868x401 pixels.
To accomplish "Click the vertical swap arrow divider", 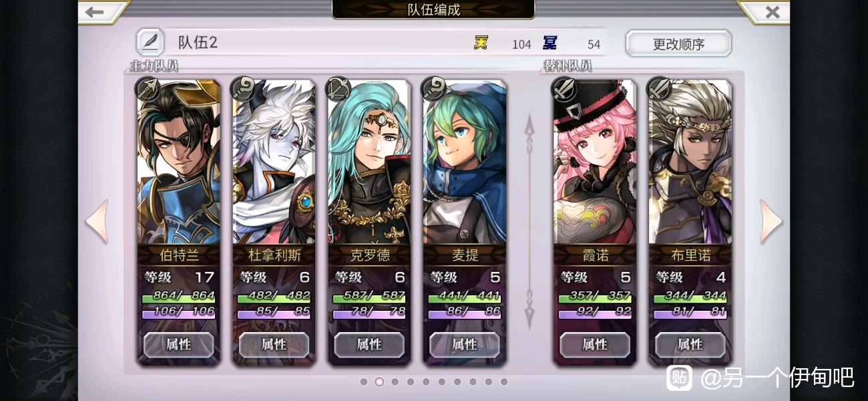I will pyautogui.click(x=529, y=221).
